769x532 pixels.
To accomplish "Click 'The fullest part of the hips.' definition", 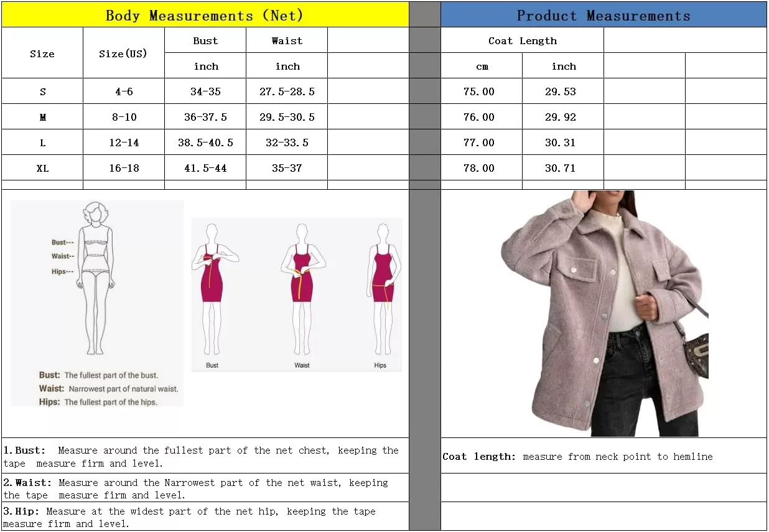I will coord(111,403).
